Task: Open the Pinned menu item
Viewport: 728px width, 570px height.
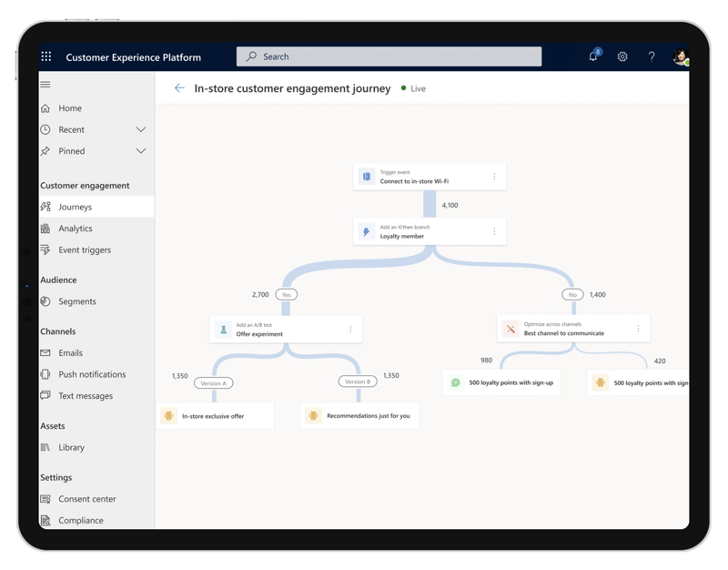Action: click(71, 151)
